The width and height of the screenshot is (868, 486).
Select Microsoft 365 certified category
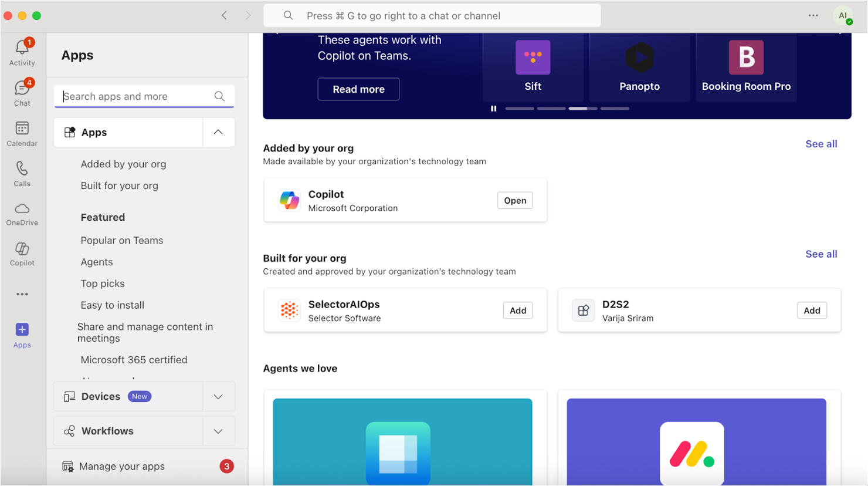click(134, 360)
